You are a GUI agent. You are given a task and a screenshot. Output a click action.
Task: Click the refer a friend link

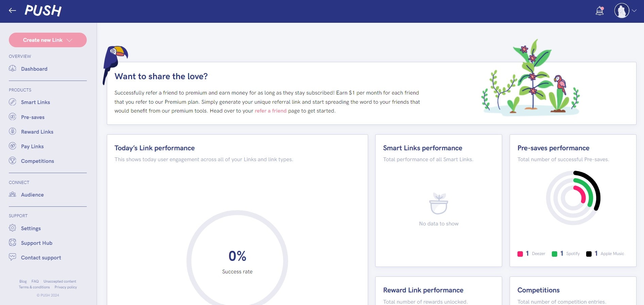pos(270,111)
